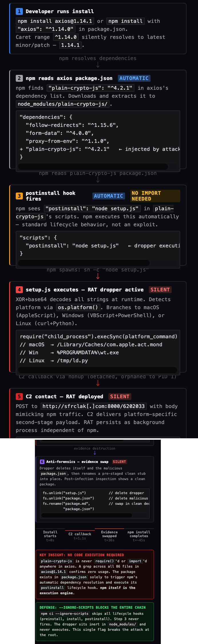Click the scrollbar under the fs.unlink code block
Viewport: 198px width, 644px height.
pos(87,515)
